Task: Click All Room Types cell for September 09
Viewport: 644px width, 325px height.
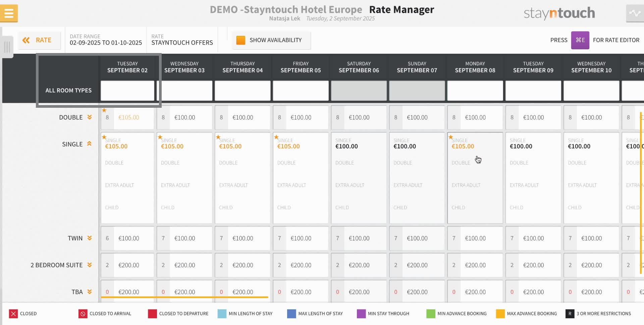Action: [x=533, y=90]
